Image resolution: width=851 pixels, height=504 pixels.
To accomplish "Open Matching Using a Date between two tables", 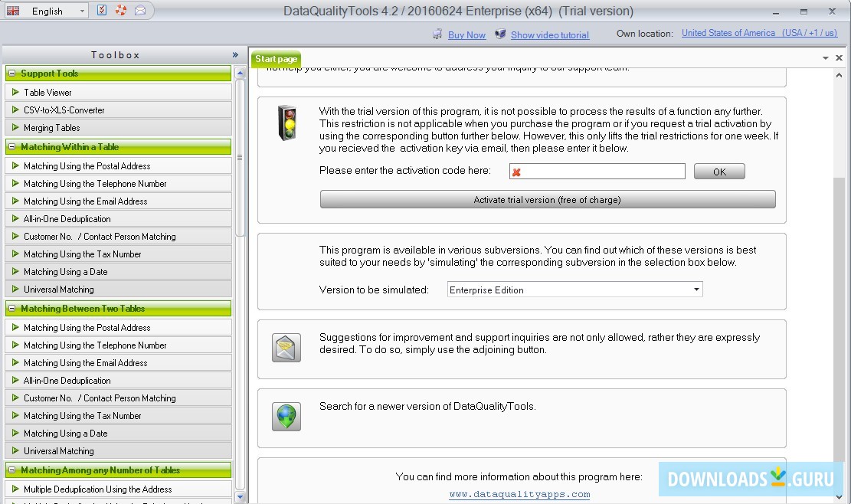I will 118,434.
